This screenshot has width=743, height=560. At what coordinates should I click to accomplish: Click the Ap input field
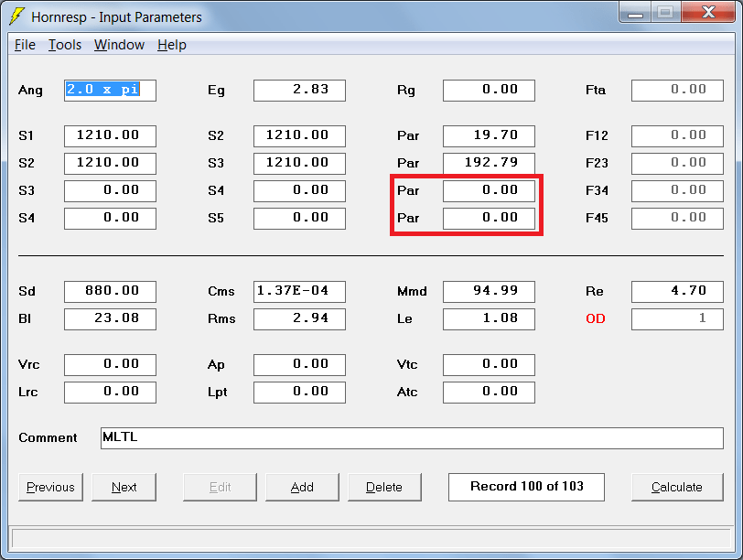coord(299,365)
